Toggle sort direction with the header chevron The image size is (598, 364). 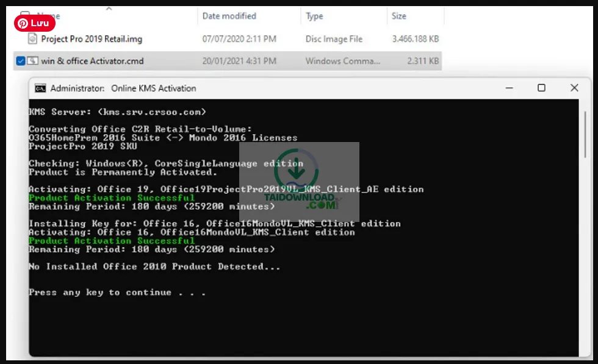tap(109, 9)
